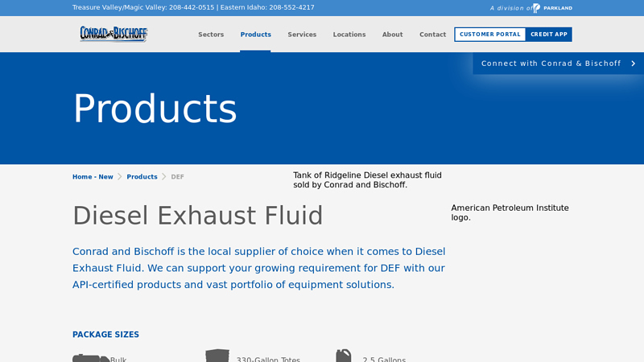Follow the Home - New breadcrumb link

[x=93, y=177]
